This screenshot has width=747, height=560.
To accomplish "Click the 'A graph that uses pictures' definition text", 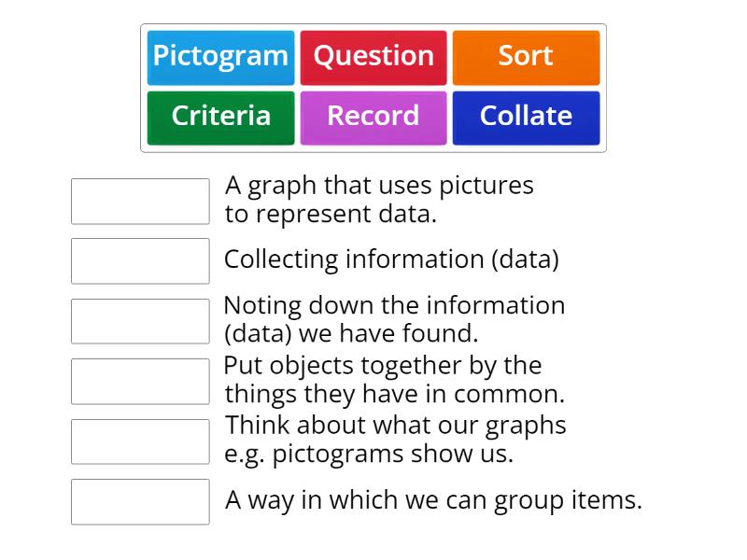I will 379,200.
